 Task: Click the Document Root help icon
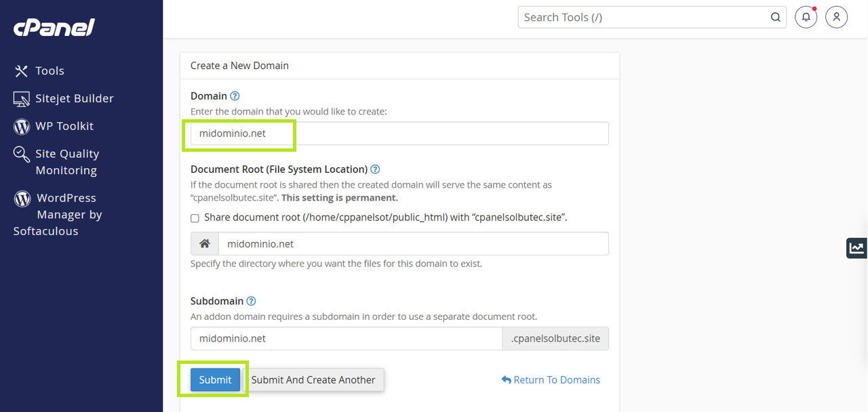click(x=375, y=169)
